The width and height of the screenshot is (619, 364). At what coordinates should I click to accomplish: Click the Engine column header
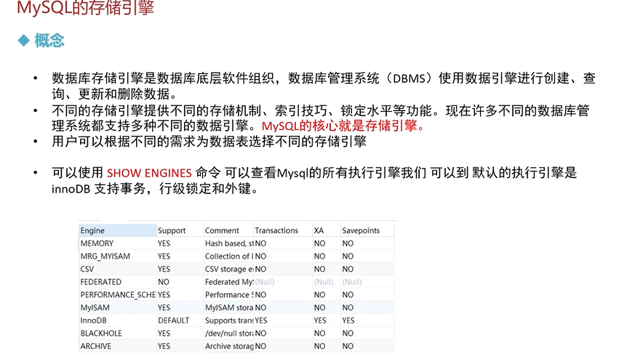click(x=118, y=230)
